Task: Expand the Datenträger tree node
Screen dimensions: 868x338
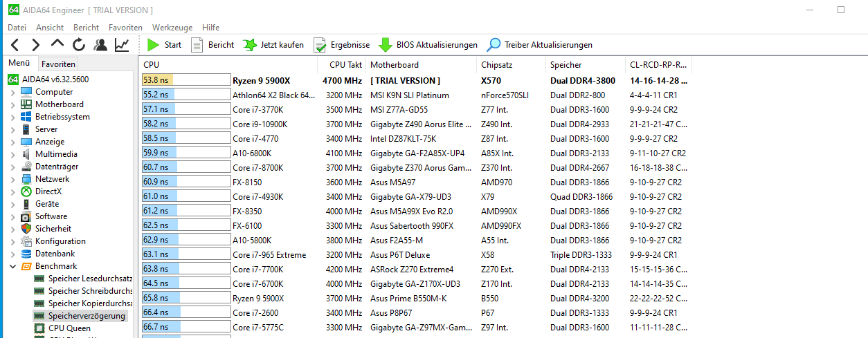Action: pos(12,167)
